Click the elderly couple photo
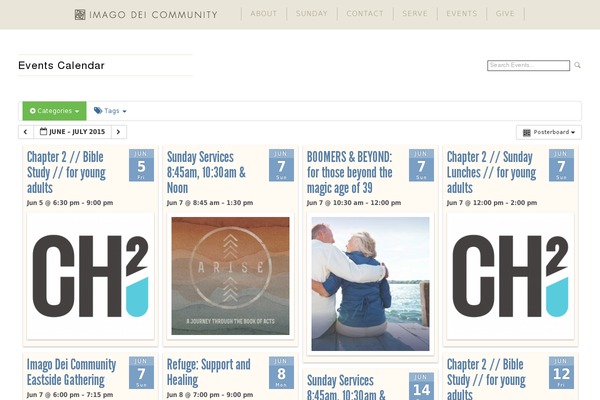Viewport: 600px width, 400px height. 370,284
